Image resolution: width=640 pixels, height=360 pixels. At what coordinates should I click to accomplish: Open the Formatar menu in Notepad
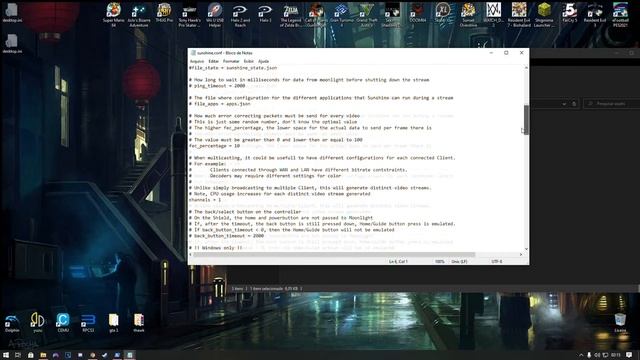[231, 61]
